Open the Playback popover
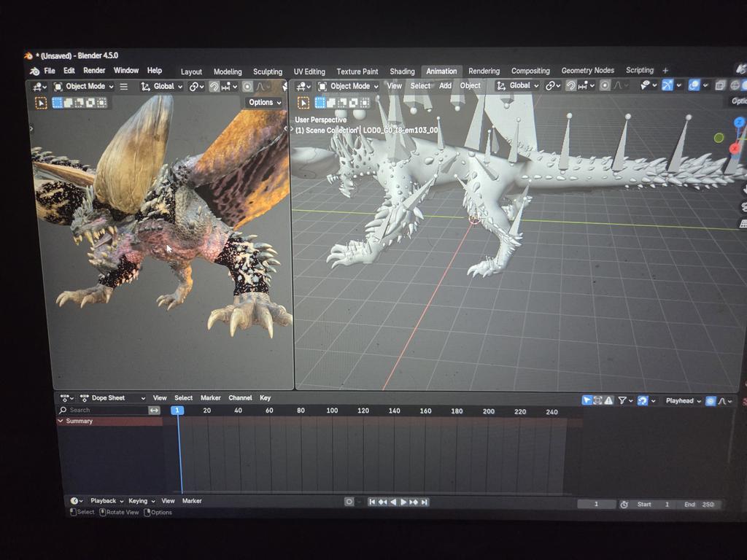 point(107,501)
